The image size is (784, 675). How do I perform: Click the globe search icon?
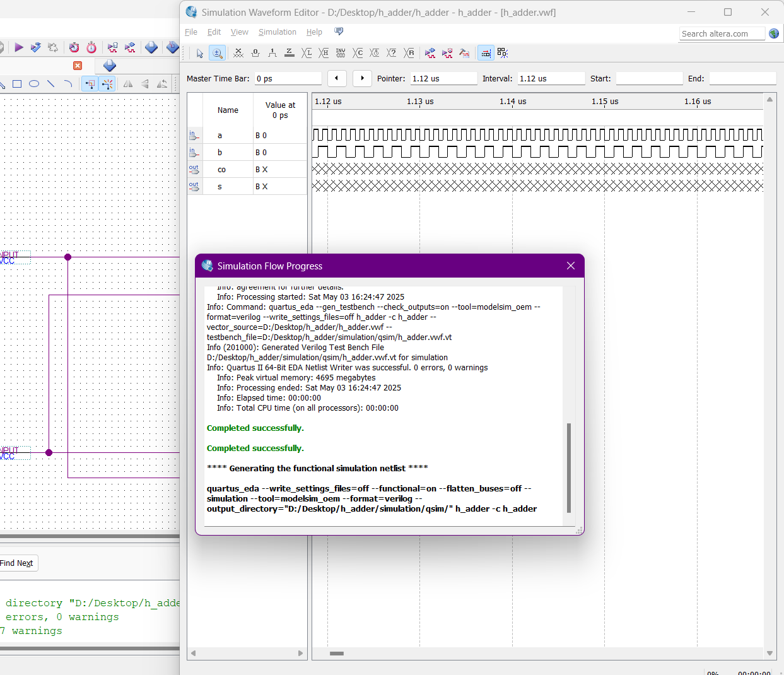(774, 33)
